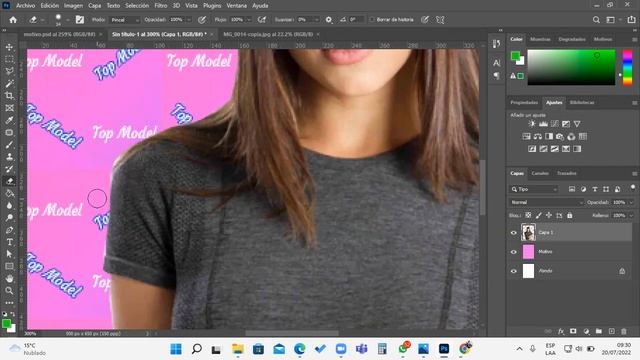The width and height of the screenshot is (640, 360).
Task: Open the brush settings panel icon
Action: (80, 20)
